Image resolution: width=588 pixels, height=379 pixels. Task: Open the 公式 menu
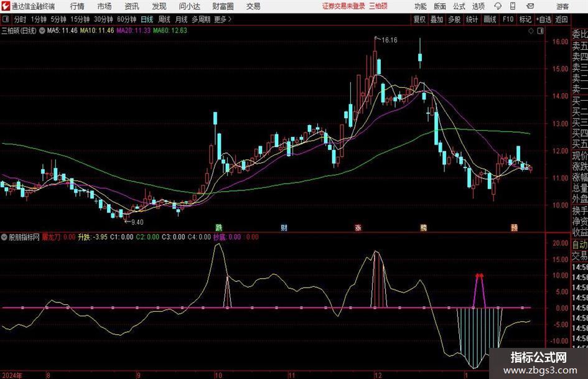(x=459, y=6)
